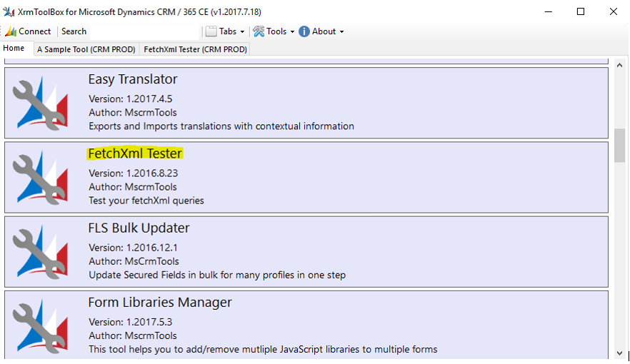Click the blue About info icon
The height and width of the screenshot is (364, 630).
pyautogui.click(x=304, y=31)
